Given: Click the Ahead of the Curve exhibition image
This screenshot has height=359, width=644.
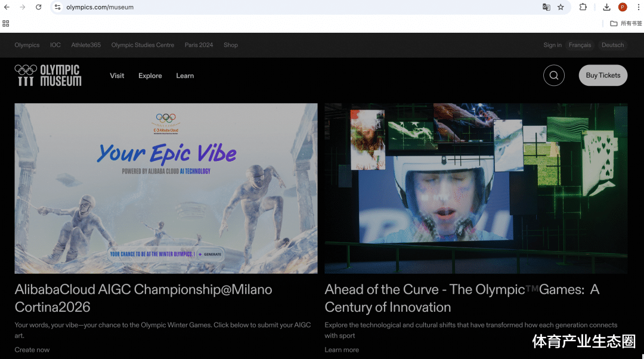Looking at the screenshot, I should pyautogui.click(x=476, y=188).
